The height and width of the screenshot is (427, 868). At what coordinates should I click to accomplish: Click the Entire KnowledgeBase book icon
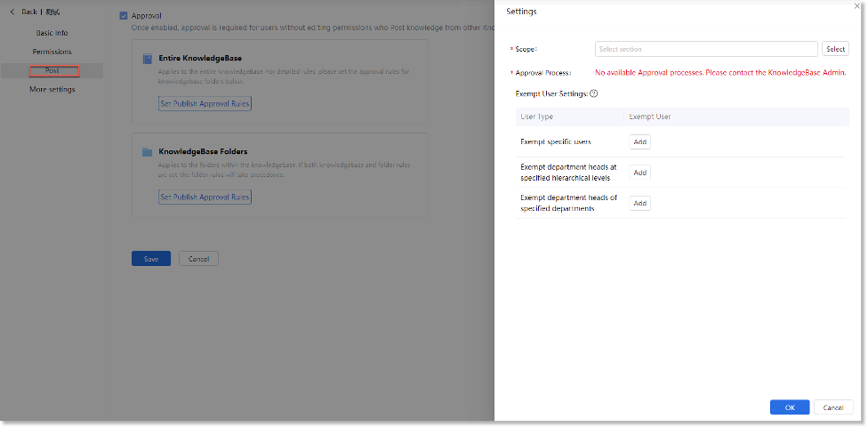click(147, 58)
